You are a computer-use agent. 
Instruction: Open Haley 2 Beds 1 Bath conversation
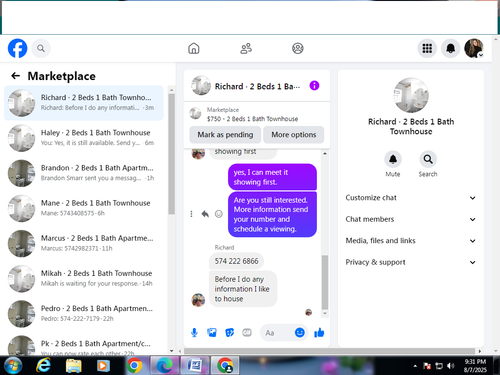tap(84, 138)
